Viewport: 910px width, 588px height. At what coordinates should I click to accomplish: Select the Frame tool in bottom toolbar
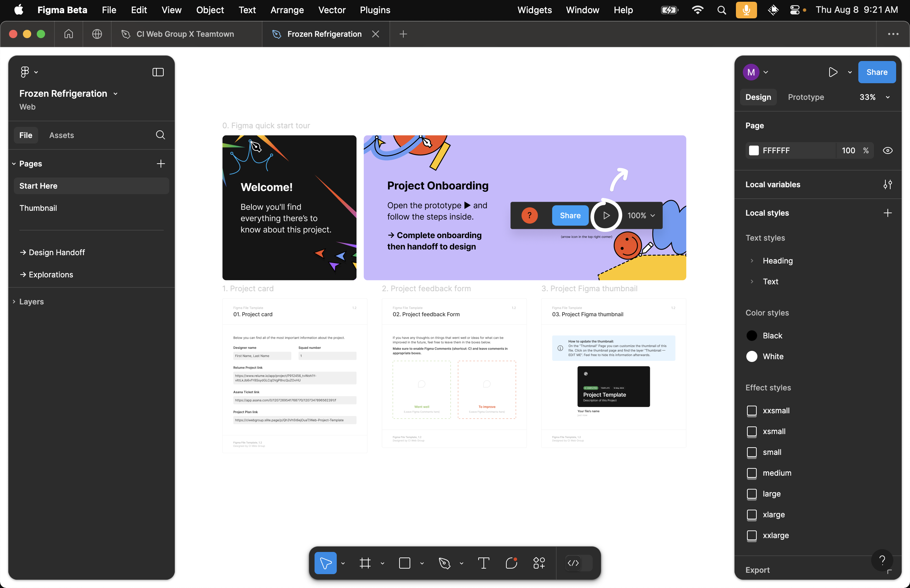point(365,563)
